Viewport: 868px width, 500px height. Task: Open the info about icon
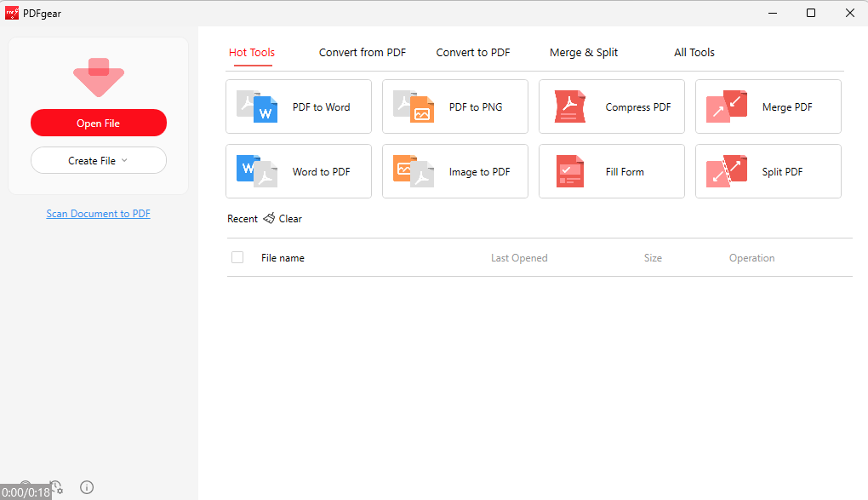(87, 487)
